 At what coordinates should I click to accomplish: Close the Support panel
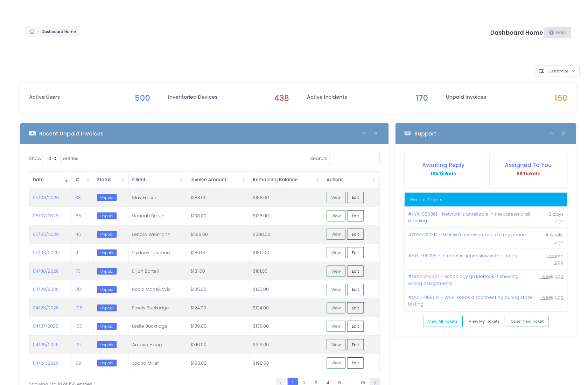[563, 133]
